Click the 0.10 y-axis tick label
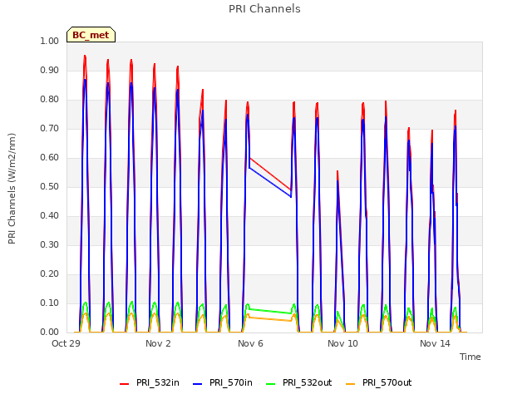Screen dimensions: 532x399 (x=50, y=303)
